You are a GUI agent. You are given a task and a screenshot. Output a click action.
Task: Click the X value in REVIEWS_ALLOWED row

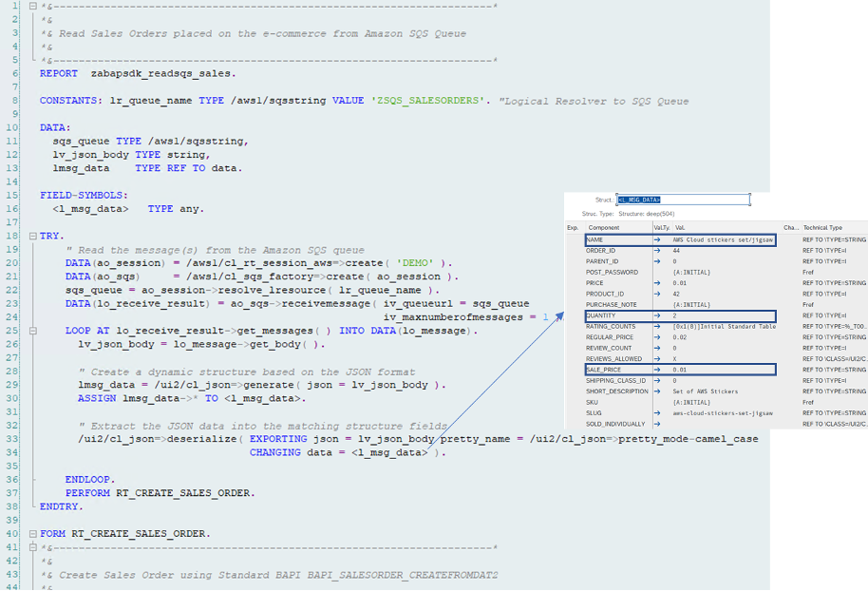pyautogui.click(x=675, y=359)
